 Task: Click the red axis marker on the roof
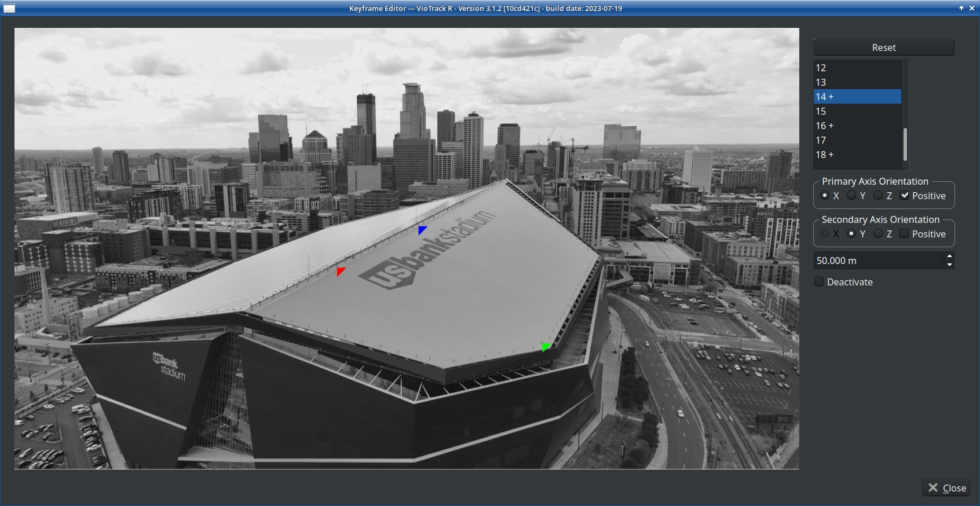341,271
